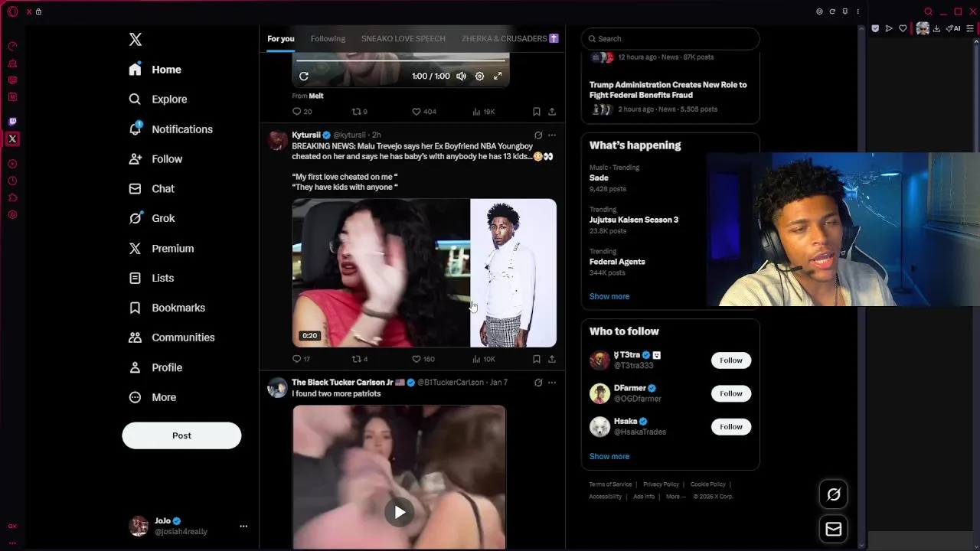Screen dimensions: 980x551
Task: Switch to ZHERKA & CRUSADERS tab
Action: click(x=510, y=38)
